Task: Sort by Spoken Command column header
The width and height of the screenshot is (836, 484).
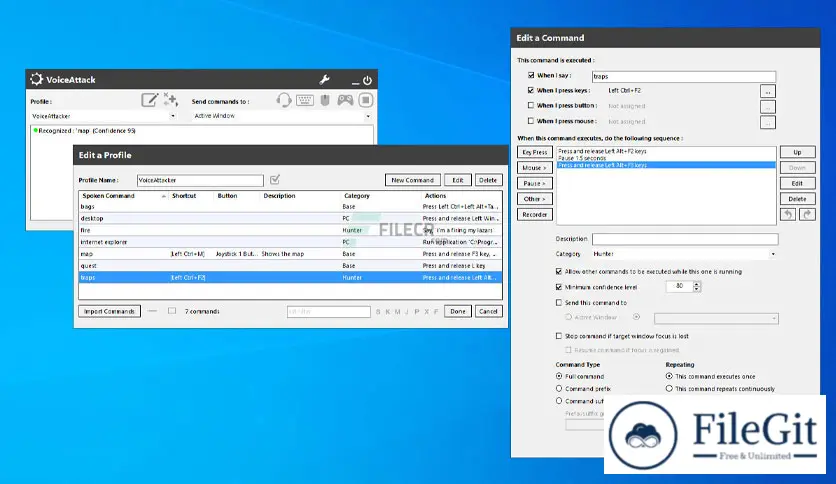Action: click(123, 196)
